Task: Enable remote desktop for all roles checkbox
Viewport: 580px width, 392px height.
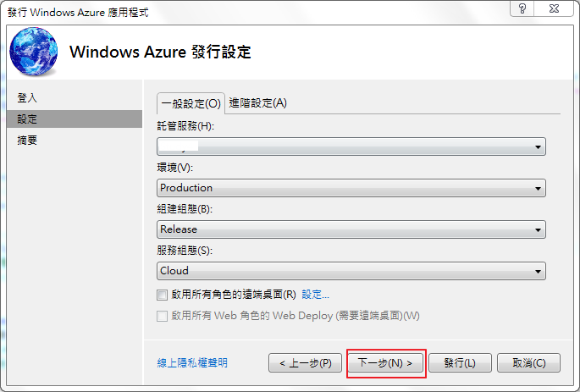Action: 162,295
